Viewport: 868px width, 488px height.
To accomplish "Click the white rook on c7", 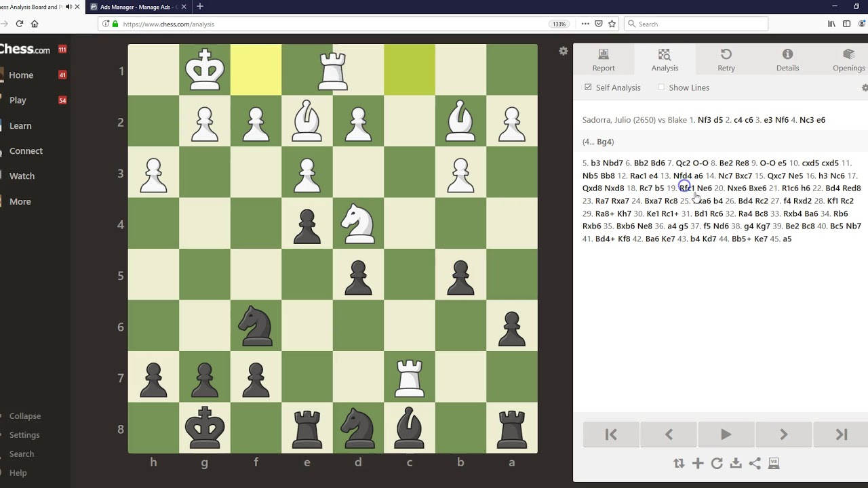I will click(410, 377).
